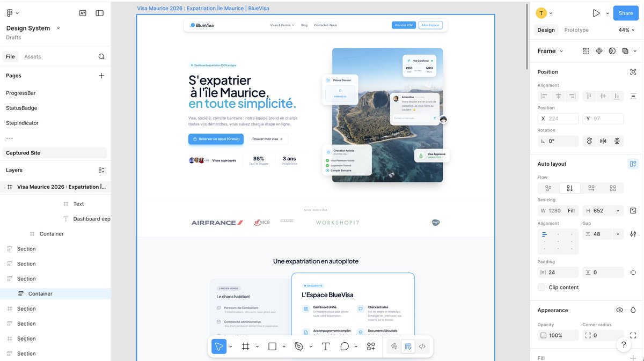The image size is (644, 361).
Task: Enable the Clip content checkbox
Action: pos(541,288)
